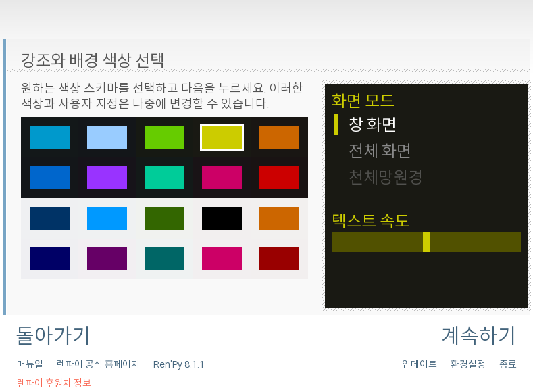Screen dimensions: 533x392
Task: Click the 강조와 배경 색상 선택 title
Action: [93, 60]
